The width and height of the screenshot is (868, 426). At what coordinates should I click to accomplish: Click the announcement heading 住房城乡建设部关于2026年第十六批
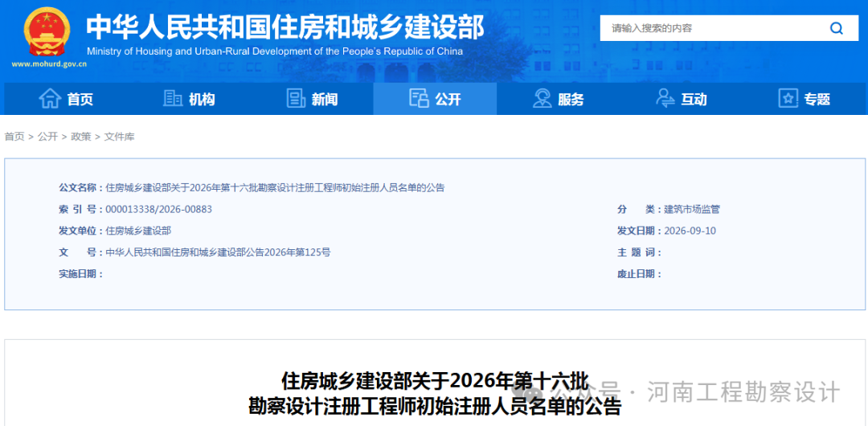click(434, 382)
